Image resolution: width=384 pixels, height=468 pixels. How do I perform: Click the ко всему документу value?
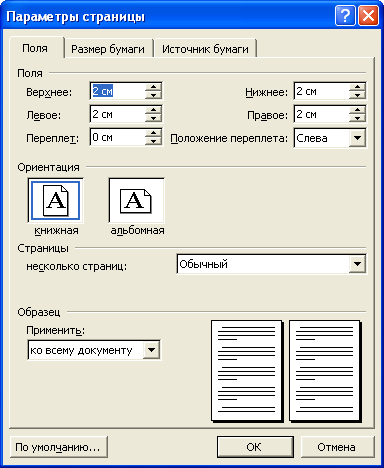click(81, 350)
